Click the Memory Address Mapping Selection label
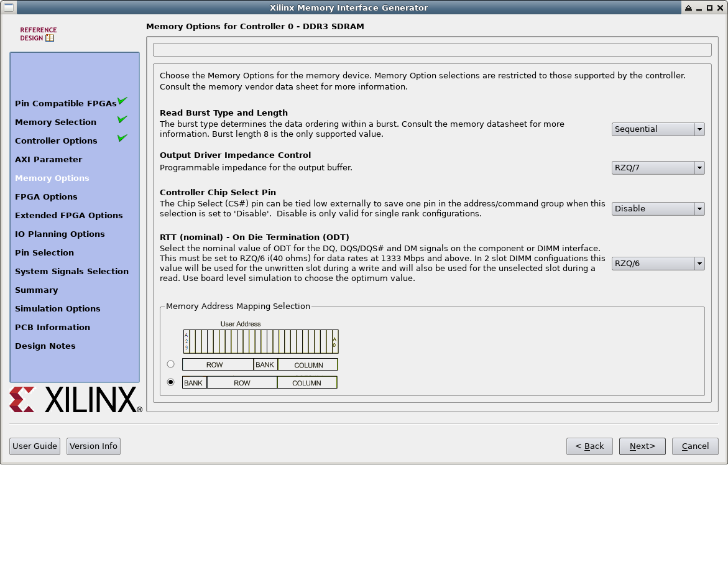 point(238,306)
